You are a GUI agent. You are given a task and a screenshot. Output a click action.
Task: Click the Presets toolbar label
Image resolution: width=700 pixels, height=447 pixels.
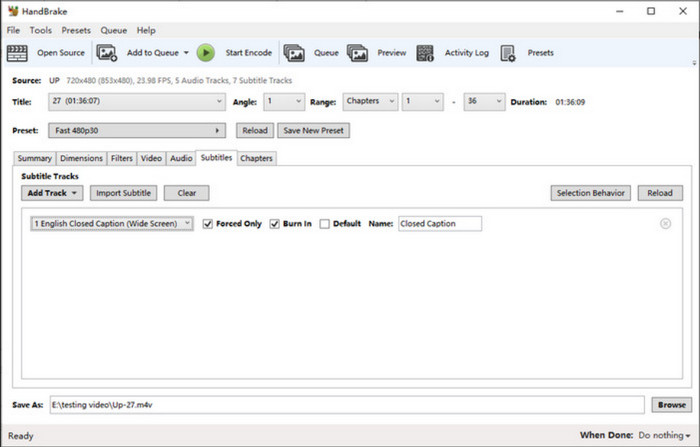click(x=540, y=53)
